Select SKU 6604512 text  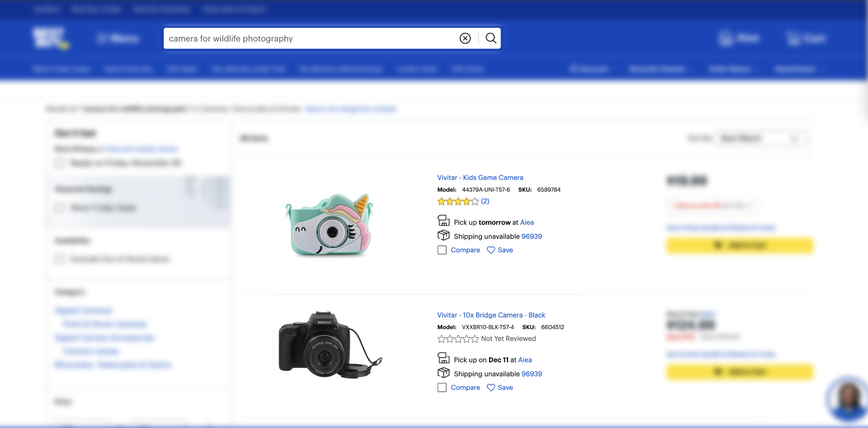tap(552, 327)
